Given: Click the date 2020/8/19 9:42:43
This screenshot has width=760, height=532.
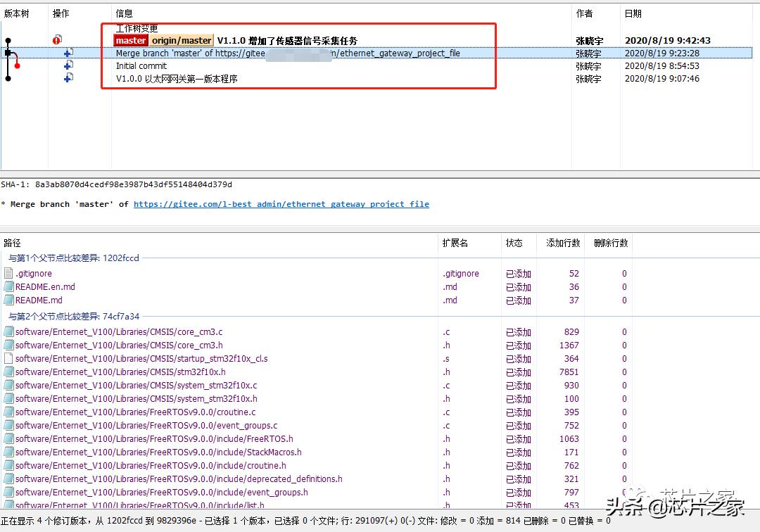Looking at the screenshot, I should click(x=667, y=41).
